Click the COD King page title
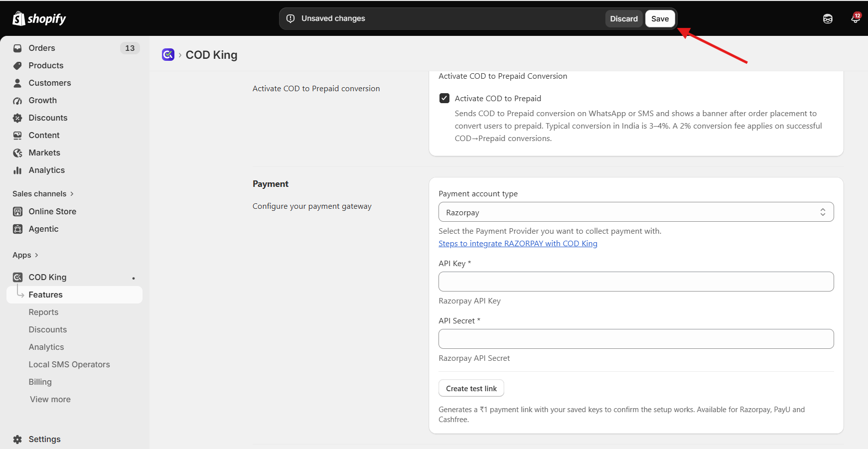 (211, 55)
